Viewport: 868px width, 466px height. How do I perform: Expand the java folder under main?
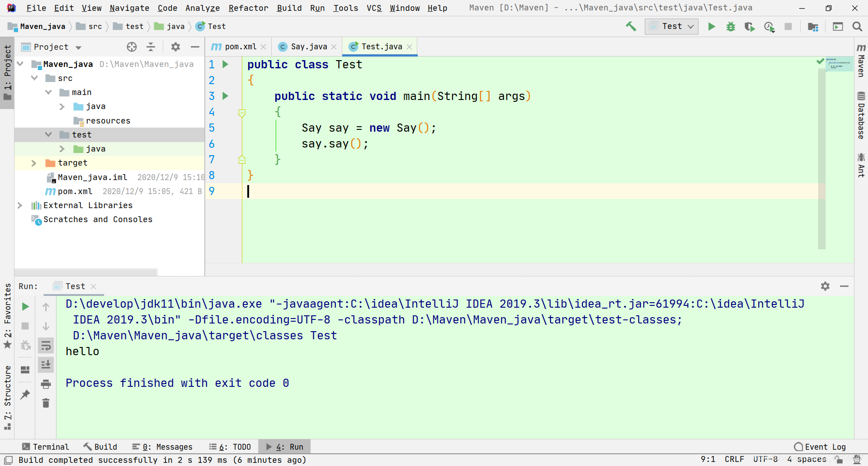[x=62, y=106]
